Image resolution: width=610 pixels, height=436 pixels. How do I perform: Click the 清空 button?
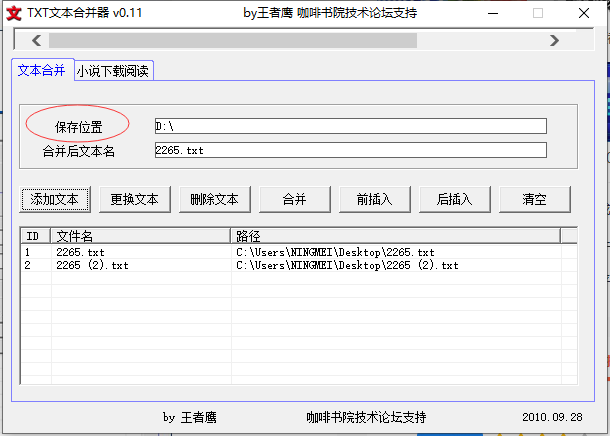tap(535, 200)
